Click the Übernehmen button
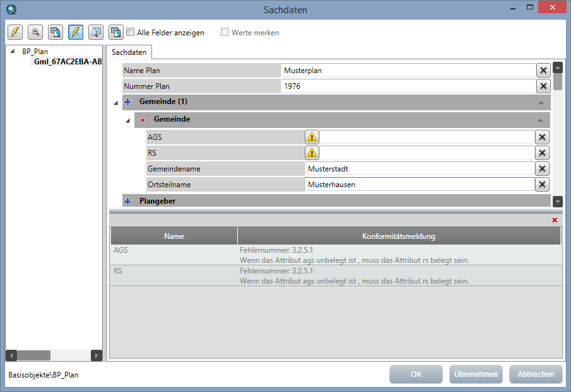Image resolution: width=571 pixels, height=392 pixels. pos(476,374)
